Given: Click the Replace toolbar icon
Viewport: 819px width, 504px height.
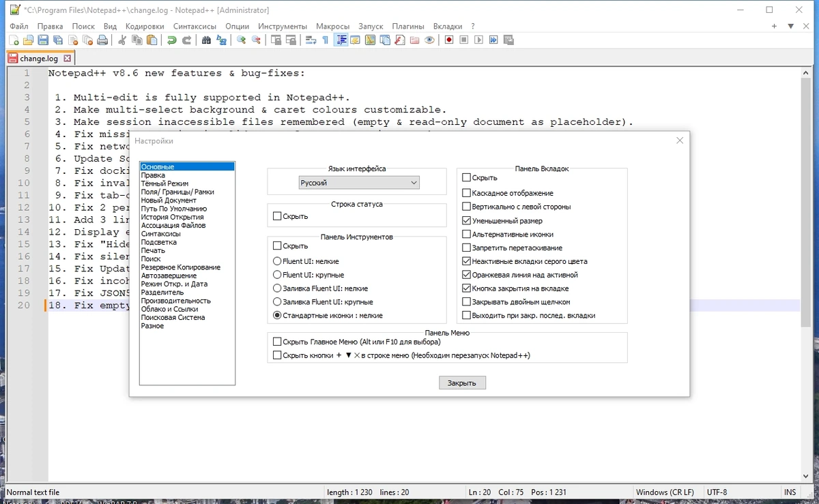Looking at the screenshot, I should pyautogui.click(x=222, y=40).
